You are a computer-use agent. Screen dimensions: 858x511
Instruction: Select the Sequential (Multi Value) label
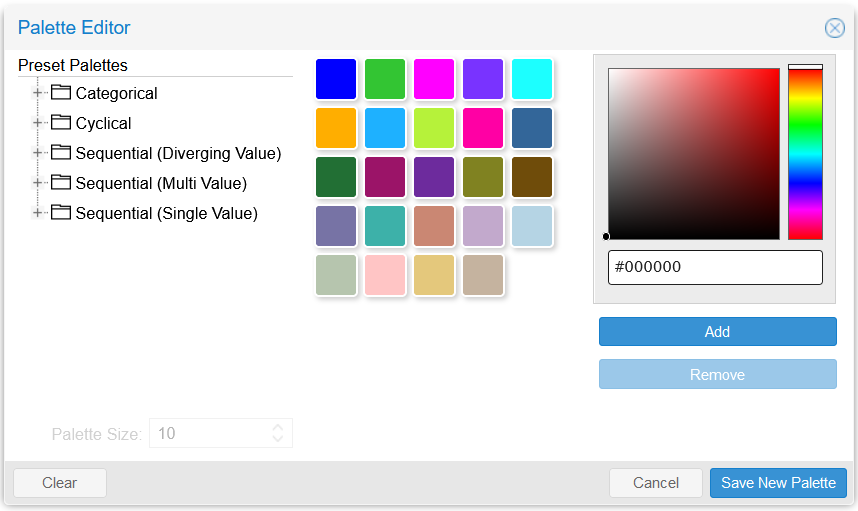(x=161, y=183)
